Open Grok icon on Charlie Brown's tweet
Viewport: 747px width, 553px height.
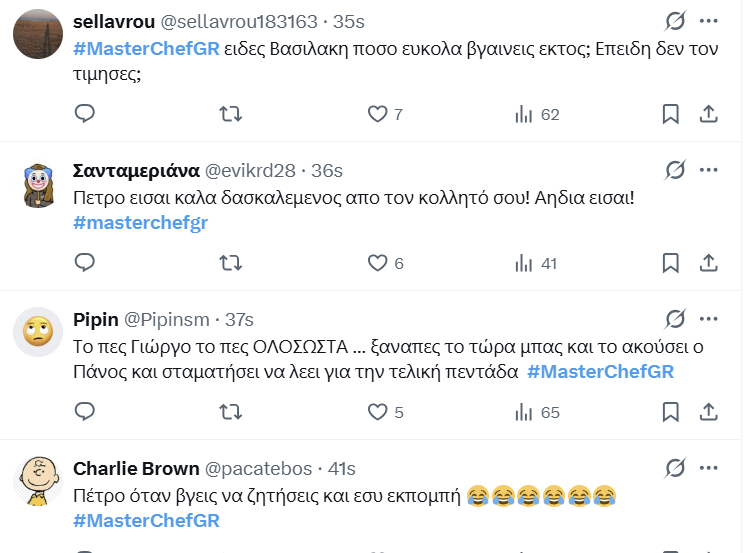pyautogui.click(x=675, y=468)
